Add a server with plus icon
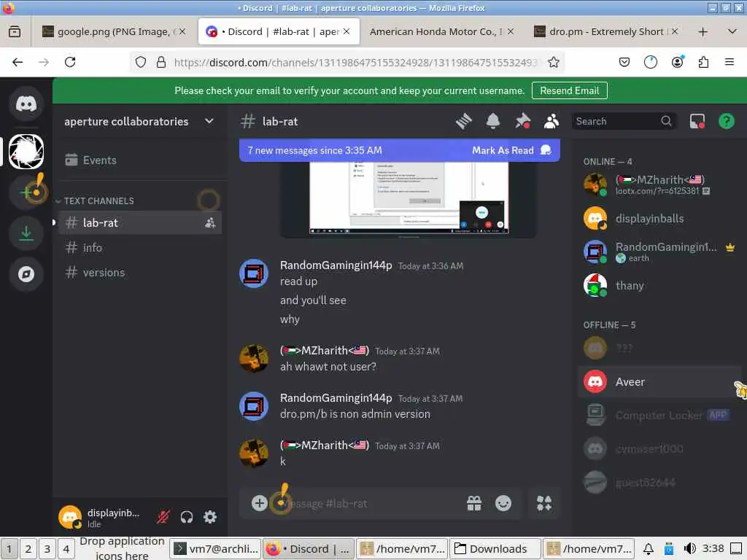The height and width of the screenshot is (560, 747). [x=26, y=192]
